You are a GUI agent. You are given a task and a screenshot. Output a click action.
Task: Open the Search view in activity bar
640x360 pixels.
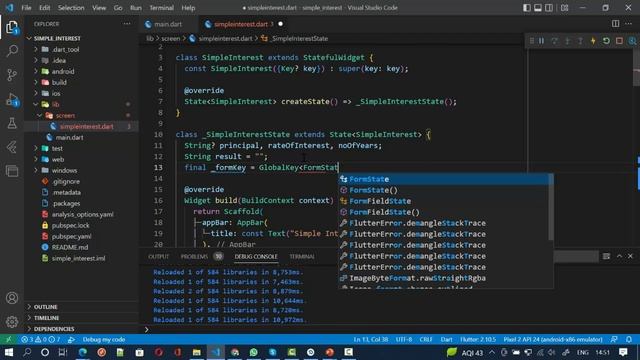pos(12,51)
